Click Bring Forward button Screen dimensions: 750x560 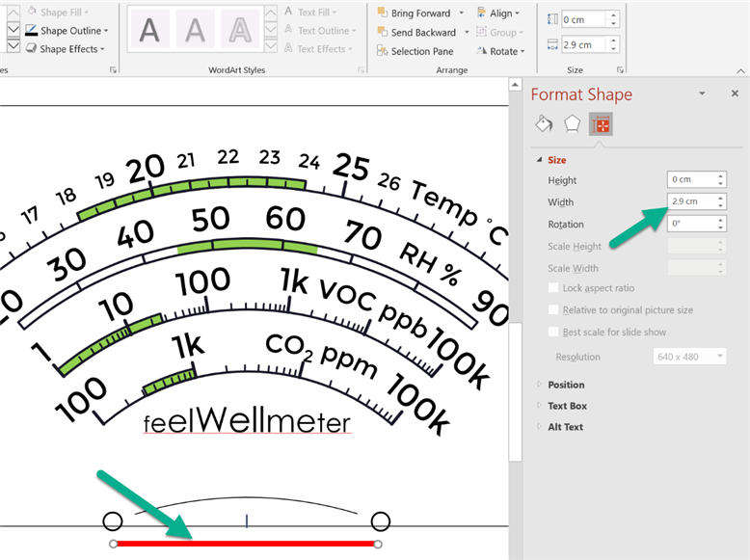pyautogui.click(x=414, y=13)
